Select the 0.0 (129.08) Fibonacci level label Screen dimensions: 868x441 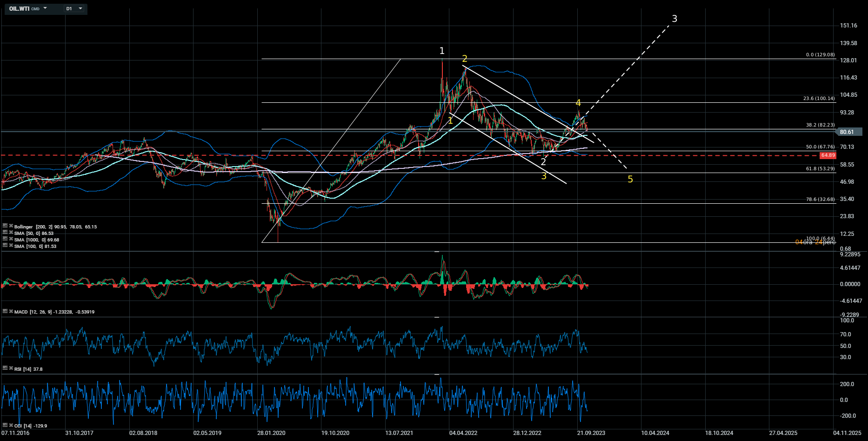pos(821,55)
